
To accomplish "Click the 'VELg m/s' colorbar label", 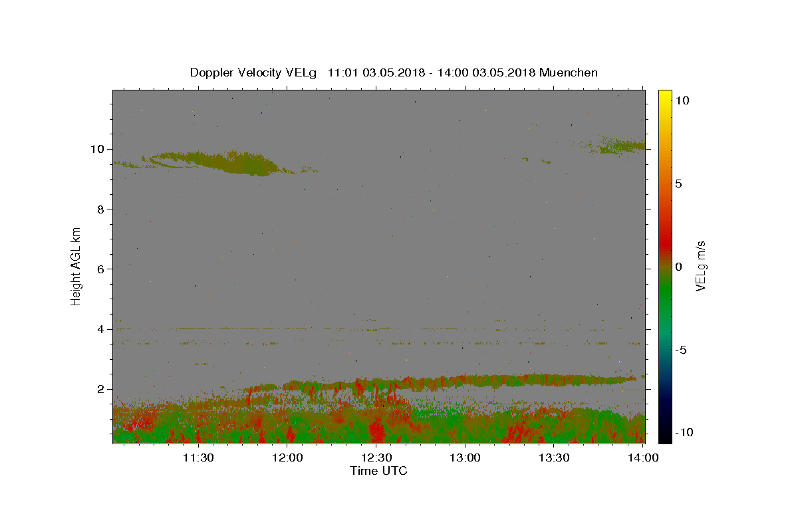I will click(x=700, y=266).
